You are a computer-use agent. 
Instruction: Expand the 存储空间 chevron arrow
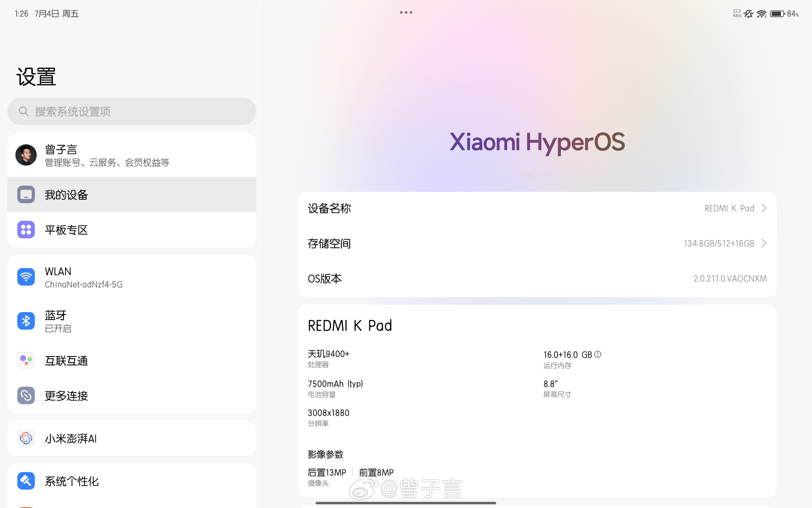pyautogui.click(x=764, y=243)
